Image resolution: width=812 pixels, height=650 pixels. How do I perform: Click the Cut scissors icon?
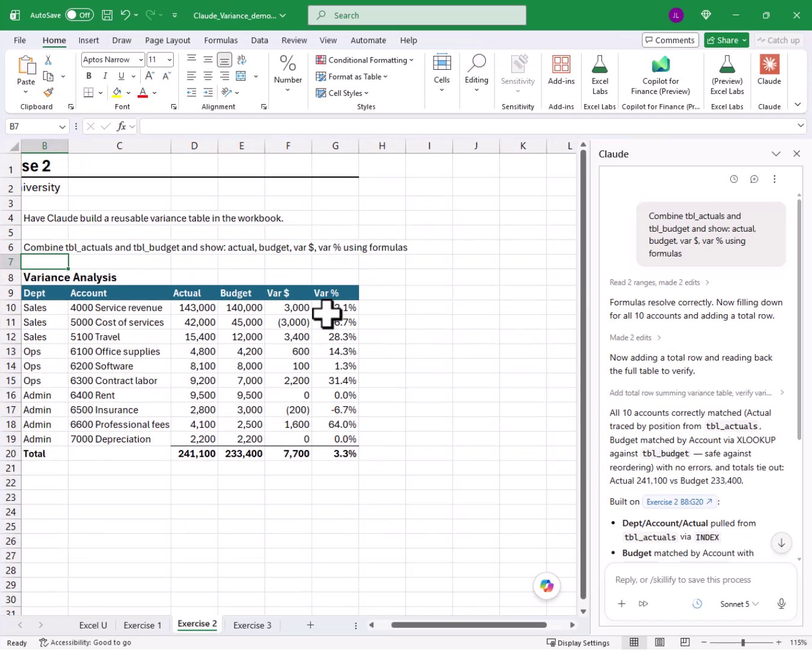click(48, 60)
